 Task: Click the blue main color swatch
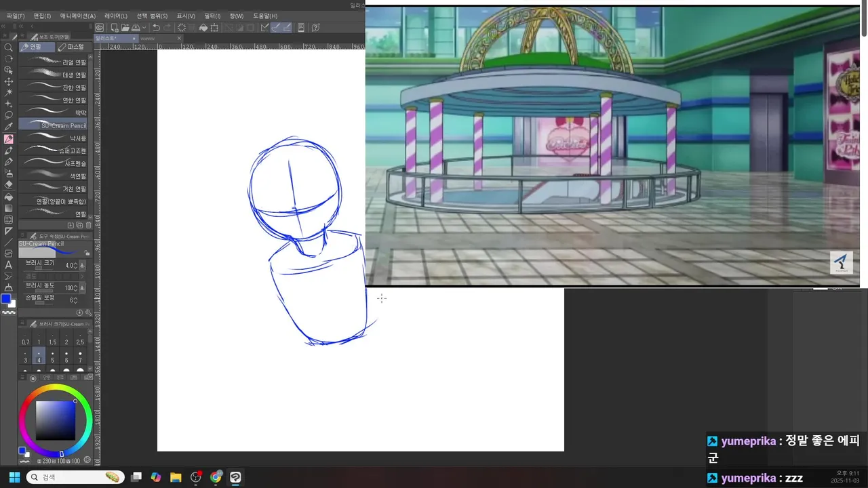[x=6, y=298]
